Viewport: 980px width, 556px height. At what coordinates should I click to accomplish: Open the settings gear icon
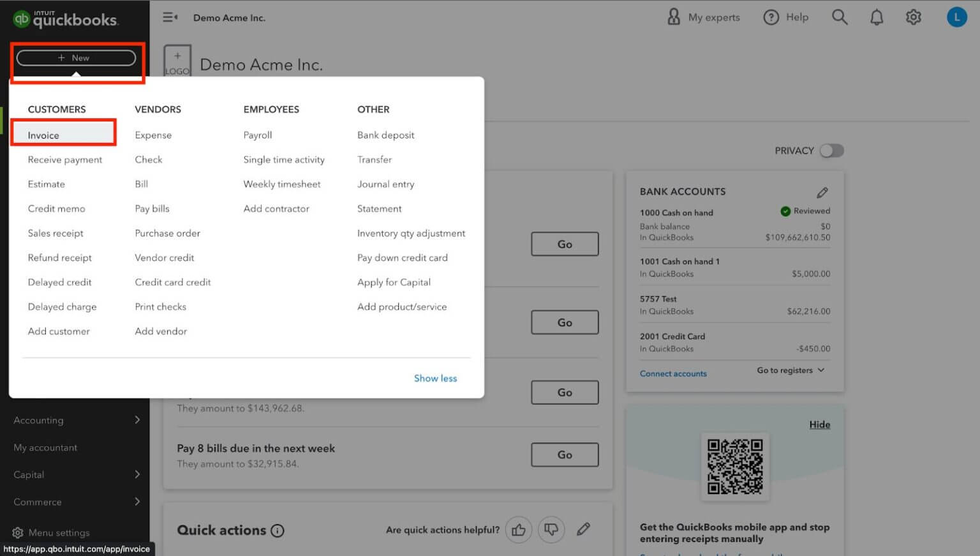pos(913,17)
